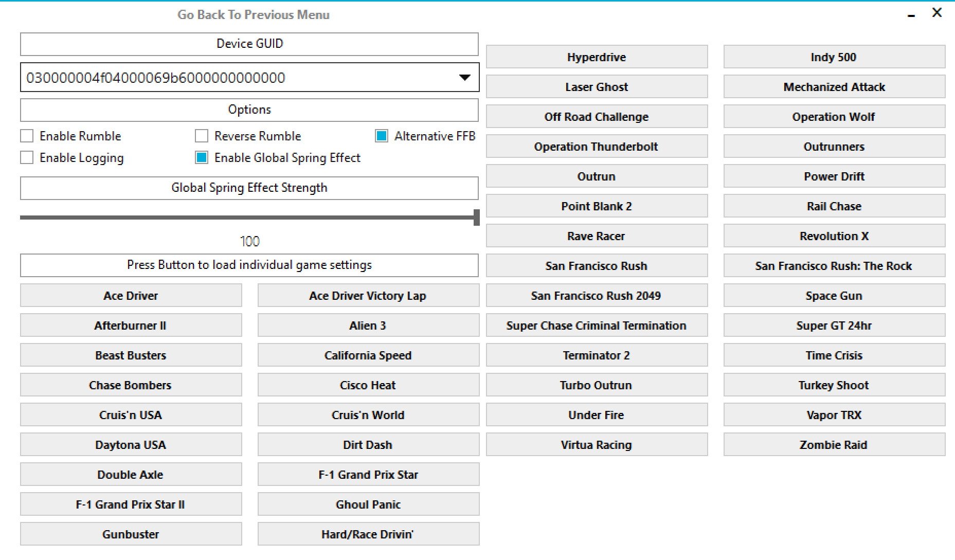This screenshot has height=560, width=955.
Task: Load Virtua Racing settings
Action: click(597, 445)
